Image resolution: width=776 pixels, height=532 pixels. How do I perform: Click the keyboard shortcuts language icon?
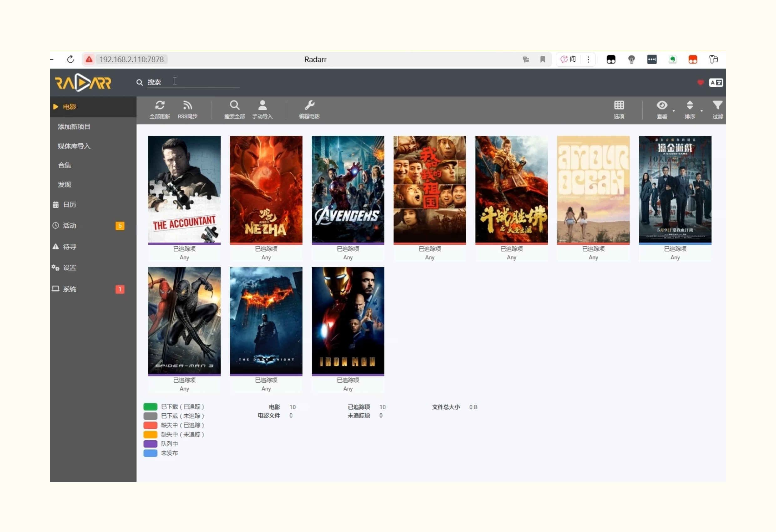[x=716, y=83]
